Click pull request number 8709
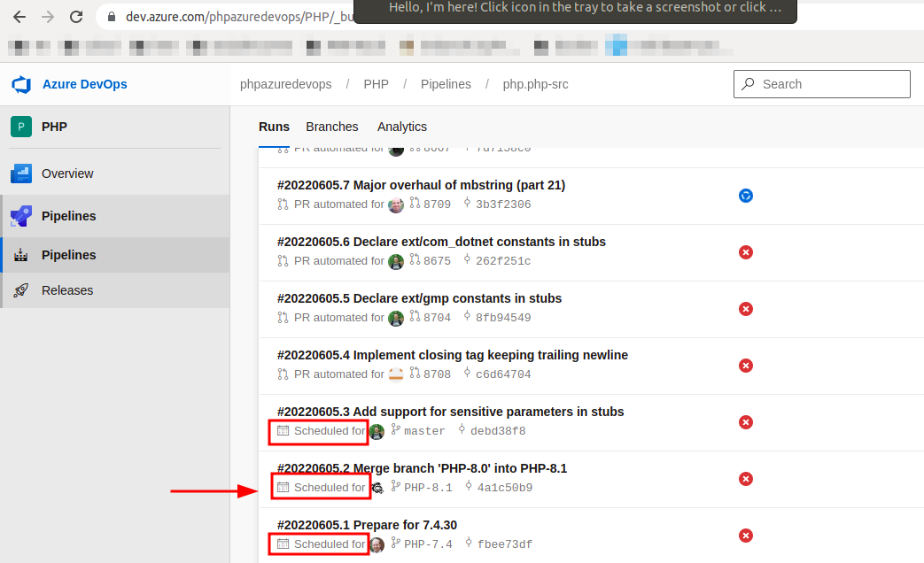Viewport: 924px width, 563px height. pyautogui.click(x=437, y=204)
